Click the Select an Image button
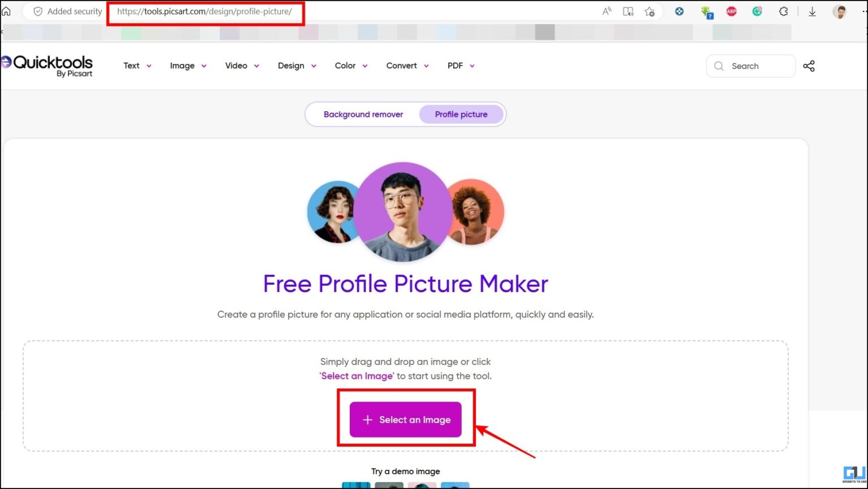Screen dimensions: 868x489 [406, 420]
